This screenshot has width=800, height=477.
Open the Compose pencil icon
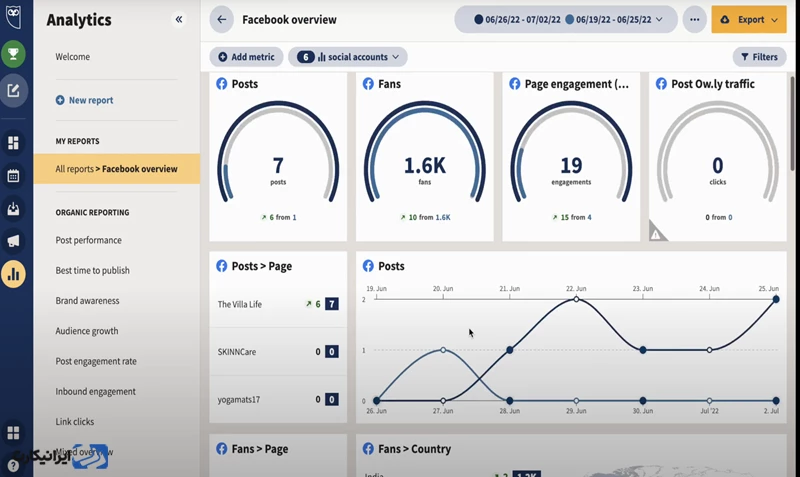(x=14, y=91)
